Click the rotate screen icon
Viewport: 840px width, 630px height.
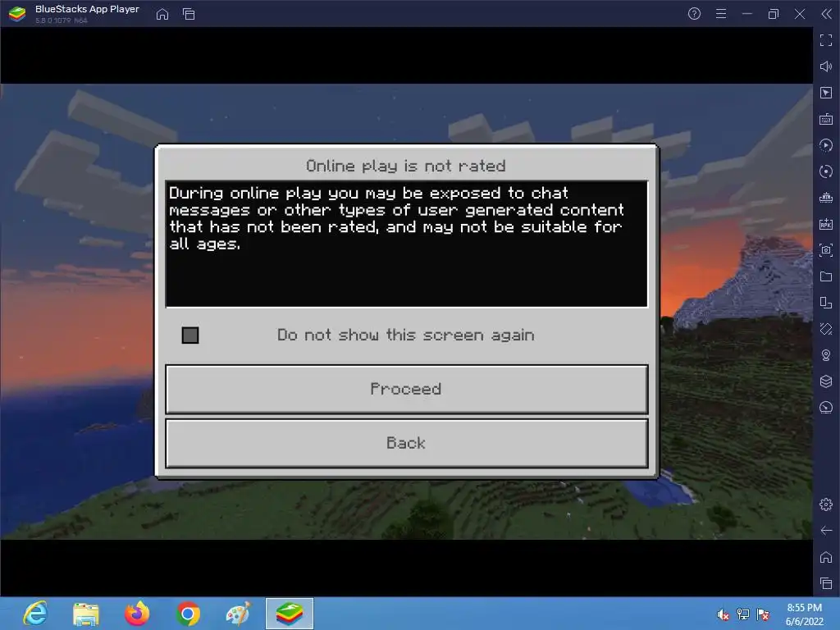[x=825, y=329]
